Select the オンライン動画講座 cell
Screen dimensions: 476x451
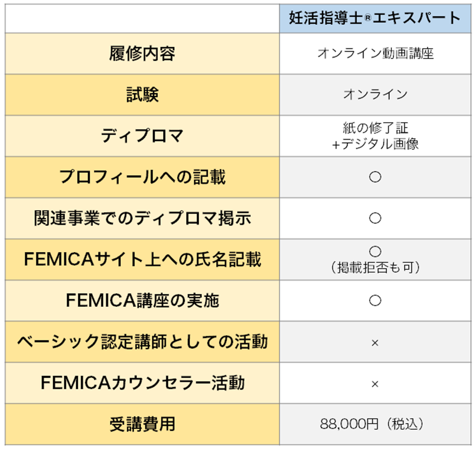coord(375,54)
